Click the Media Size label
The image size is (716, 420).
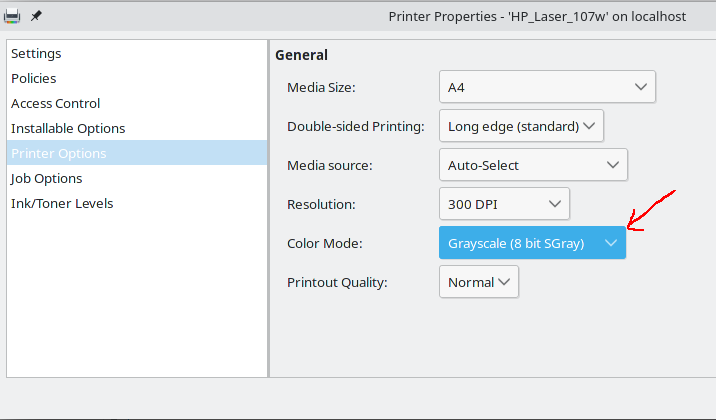(x=321, y=87)
